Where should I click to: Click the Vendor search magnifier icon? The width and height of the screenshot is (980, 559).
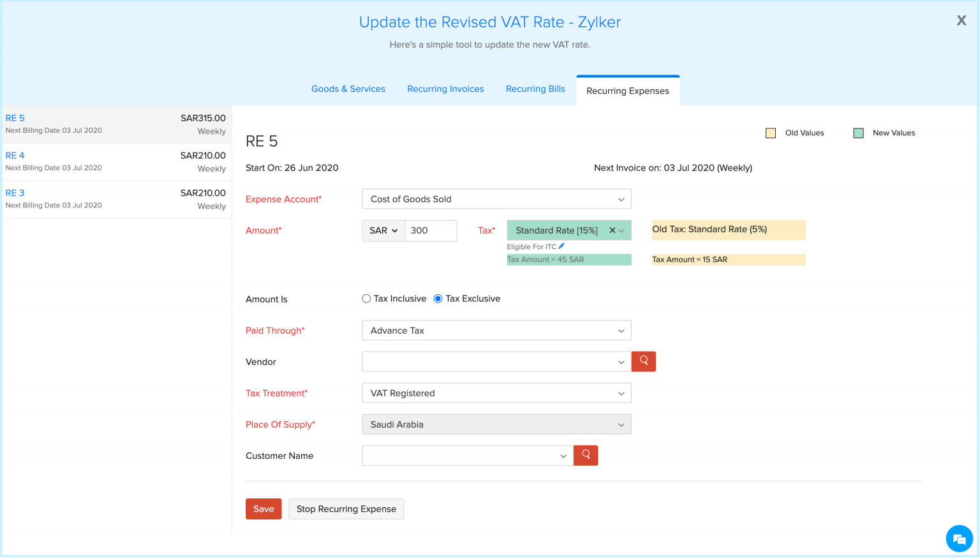(x=643, y=361)
